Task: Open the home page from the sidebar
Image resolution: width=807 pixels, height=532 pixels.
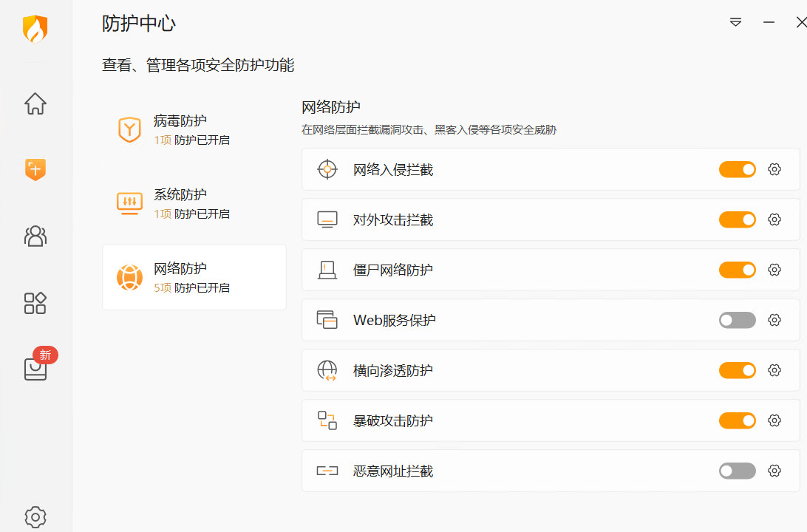Action: click(35, 103)
